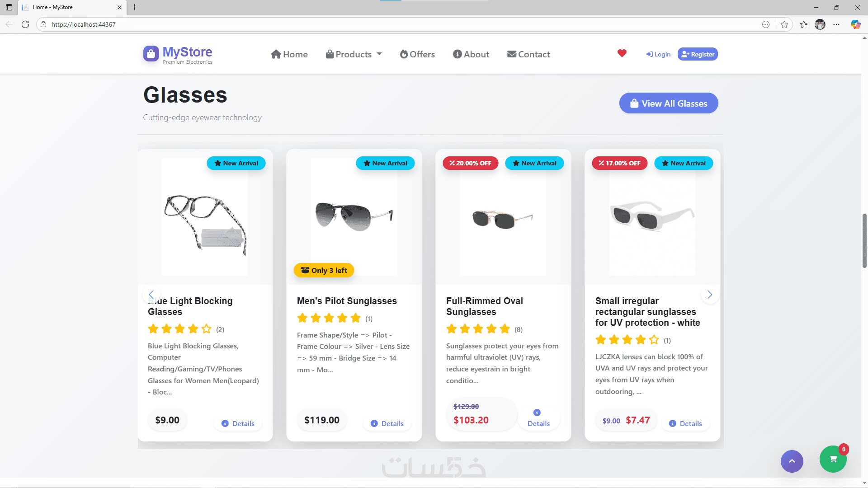Open the Login link

click(x=658, y=54)
